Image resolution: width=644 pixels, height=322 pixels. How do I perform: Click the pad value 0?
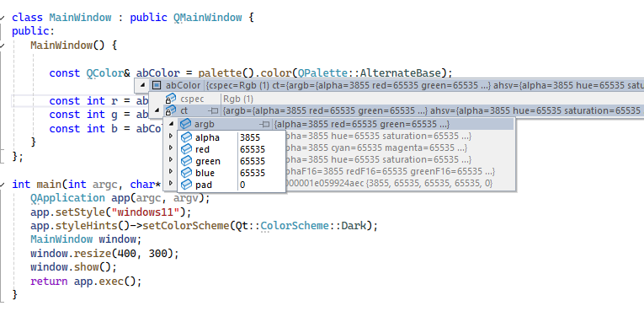tap(242, 185)
